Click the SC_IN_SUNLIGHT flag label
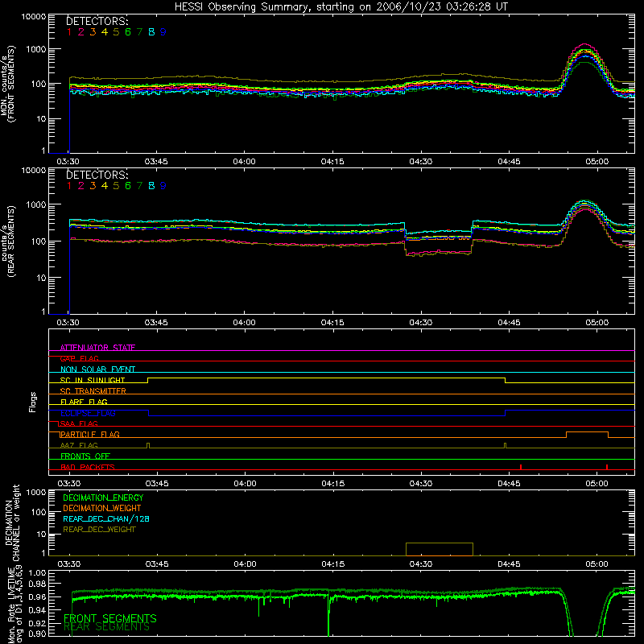 tap(93, 380)
